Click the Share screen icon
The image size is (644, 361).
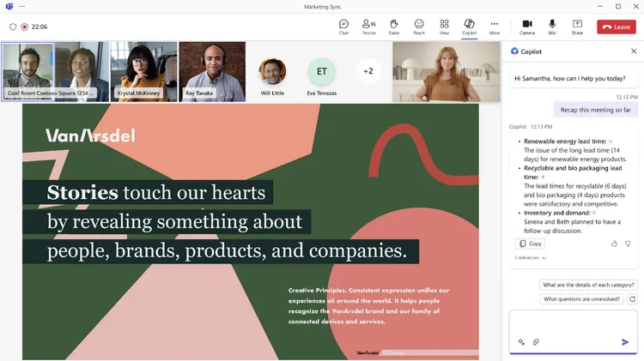pos(577,26)
